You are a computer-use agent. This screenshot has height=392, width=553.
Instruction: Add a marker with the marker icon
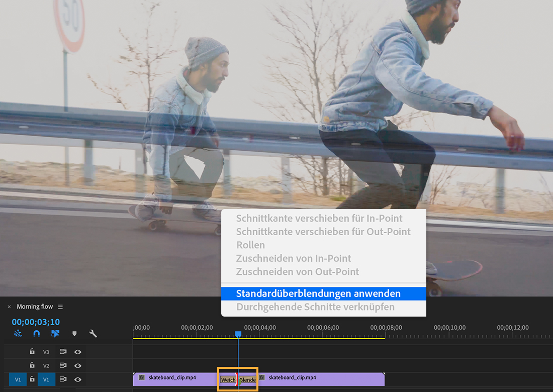click(x=74, y=334)
